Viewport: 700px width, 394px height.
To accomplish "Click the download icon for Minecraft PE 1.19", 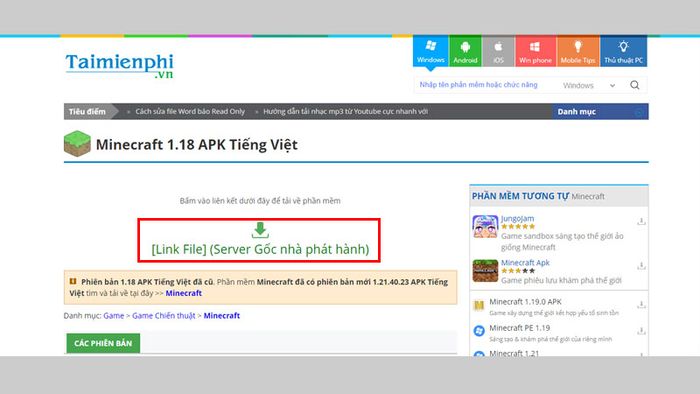I will (x=641, y=331).
